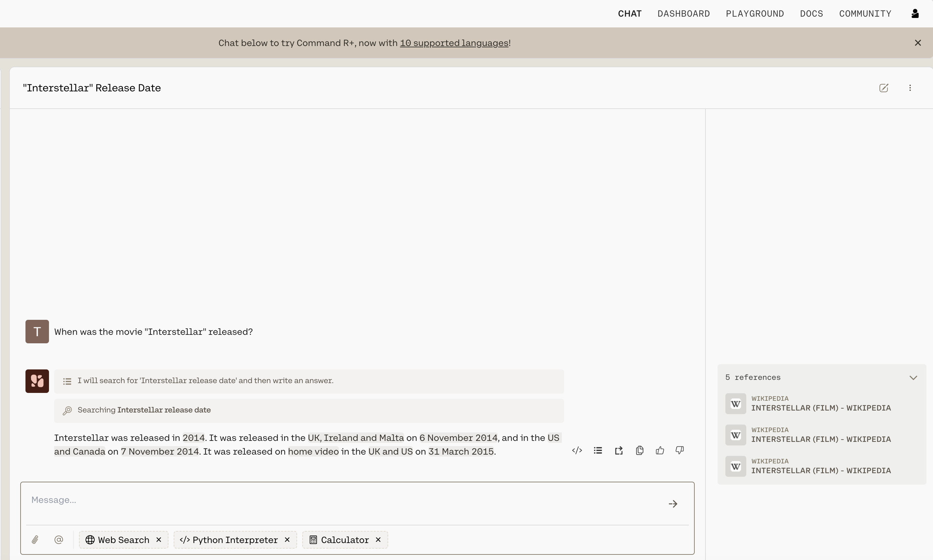
Task: Expand the search plan step row
Action: pyautogui.click(x=309, y=381)
